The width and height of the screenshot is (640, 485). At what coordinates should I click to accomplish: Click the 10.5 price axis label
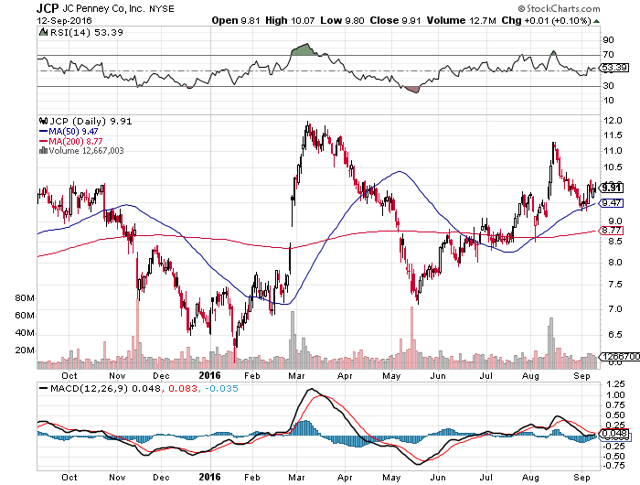pyautogui.click(x=613, y=167)
